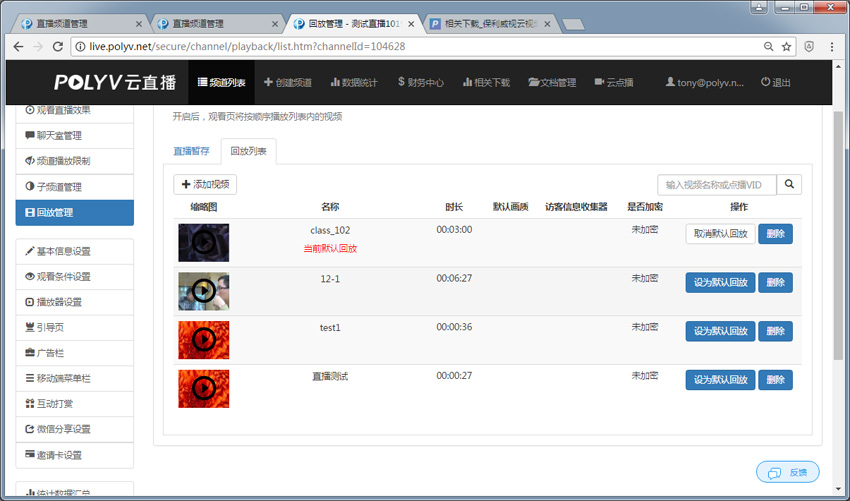Click the search magnifier button
Screen dimensions: 850x501
[x=789, y=184]
